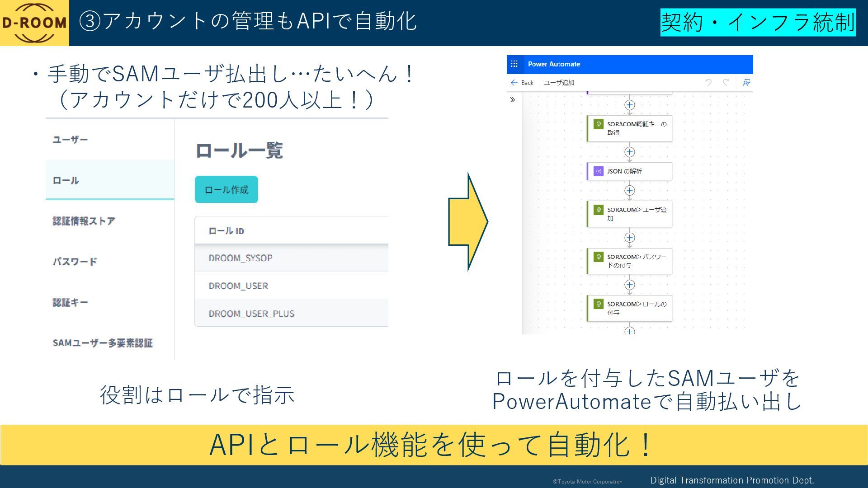Click the SORACOM> ユーザ追加 green icon
868x488 pixels.
point(599,210)
